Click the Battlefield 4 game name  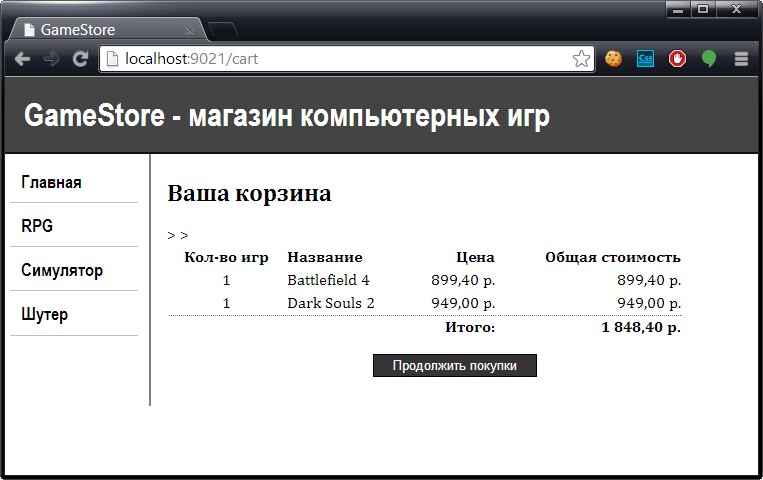pos(328,280)
